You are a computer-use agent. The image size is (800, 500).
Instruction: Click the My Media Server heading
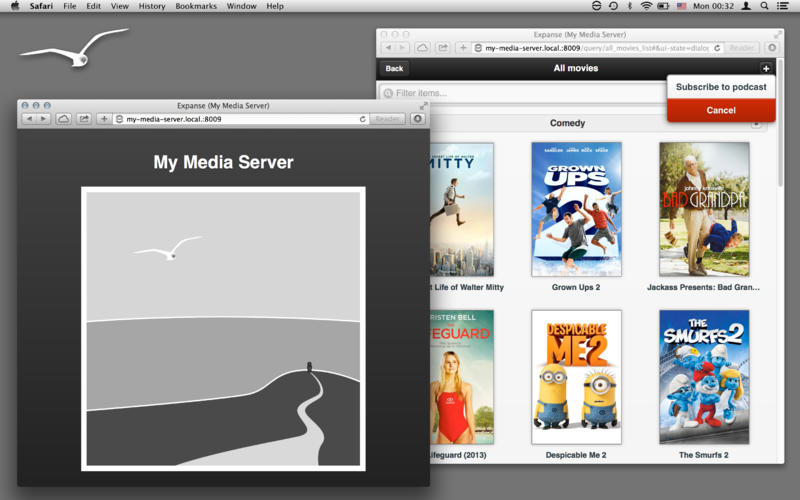(x=223, y=162)
